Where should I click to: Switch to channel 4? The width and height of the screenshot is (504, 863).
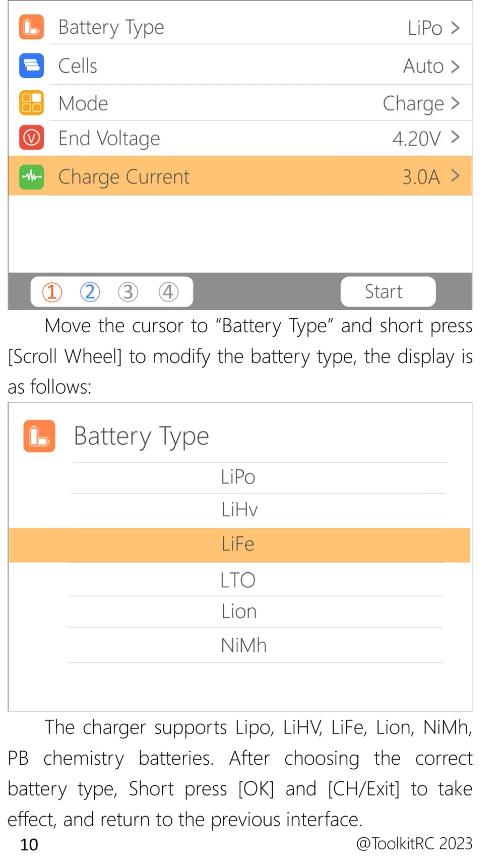[168, 292]
